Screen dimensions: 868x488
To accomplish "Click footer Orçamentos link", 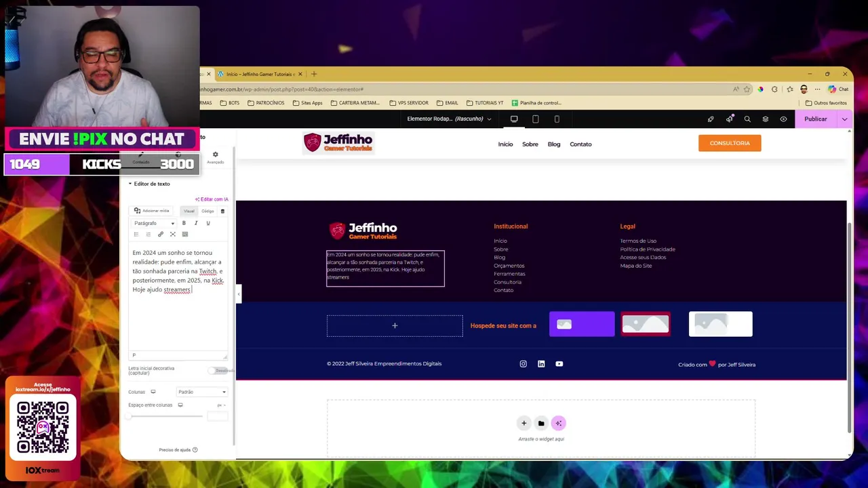I will [x=509, y=266].
